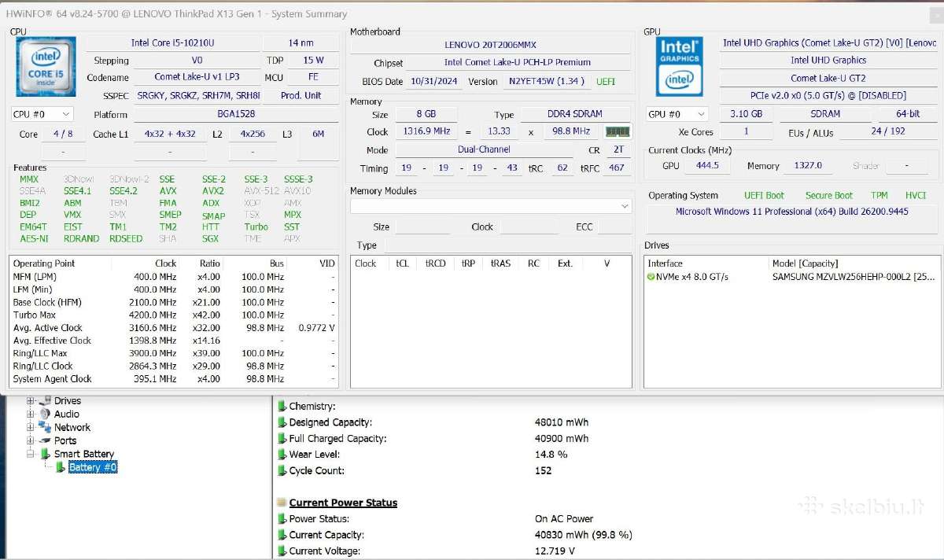Click the 14 nm process field
This screenshot has height=560, width=944.
301,43
